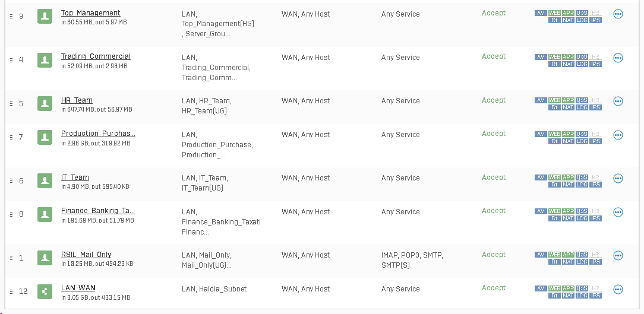Click the user rule icon for Trading_Commercial
The height and width of the screenshot is (314, 644).
click(45, 60)
